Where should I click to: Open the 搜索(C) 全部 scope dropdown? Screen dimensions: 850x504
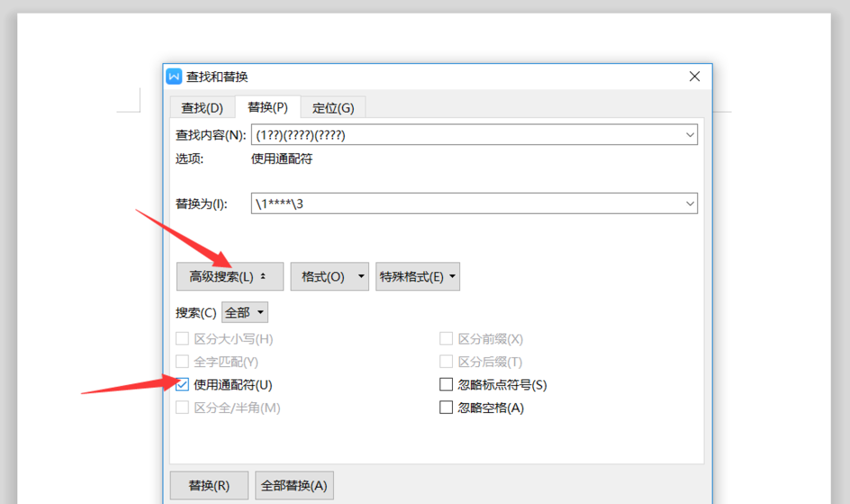pos(245,312)
